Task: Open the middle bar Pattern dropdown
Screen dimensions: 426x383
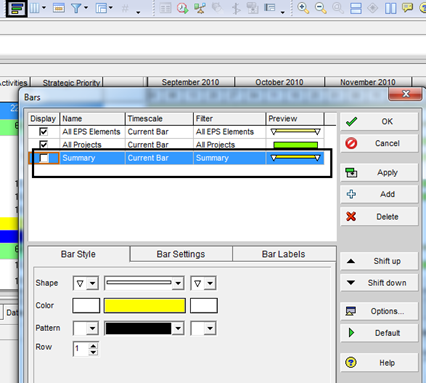Action: (144, 328)
